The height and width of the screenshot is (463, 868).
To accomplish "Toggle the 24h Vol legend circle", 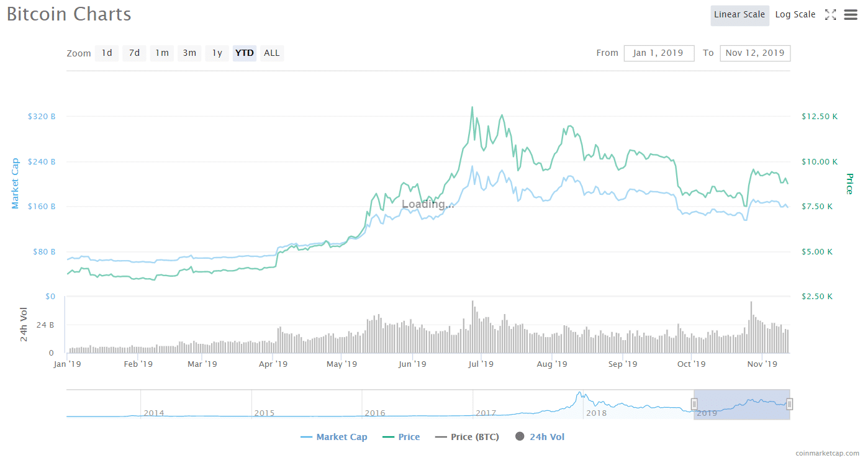I will (520, 437).
